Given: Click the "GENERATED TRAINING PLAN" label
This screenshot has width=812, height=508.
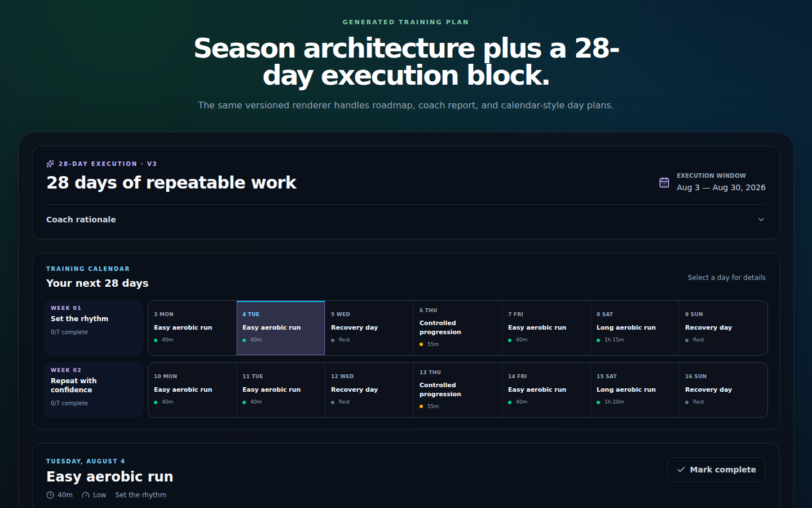Looking at the screenshot, I should pyautogui.click(x=406, y=22).
